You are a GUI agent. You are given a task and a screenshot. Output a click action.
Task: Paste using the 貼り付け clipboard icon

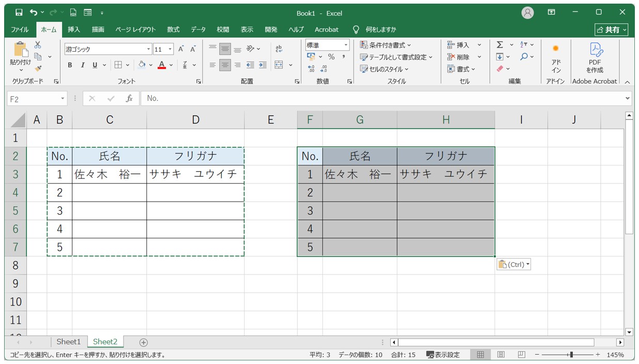click(x=21, y=49)
